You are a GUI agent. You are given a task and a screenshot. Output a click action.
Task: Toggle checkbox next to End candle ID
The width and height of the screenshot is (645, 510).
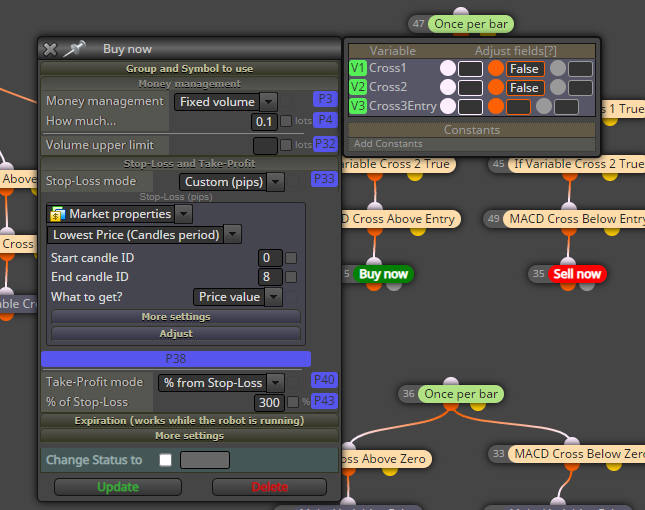click(x=291, y=277)
